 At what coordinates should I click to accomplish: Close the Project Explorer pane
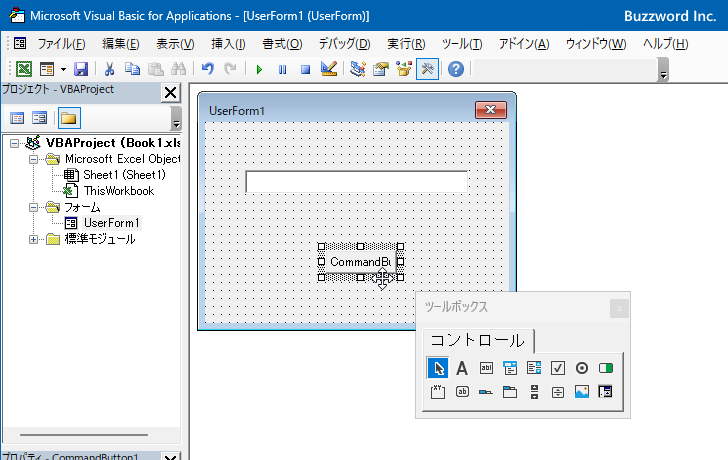coord(170,92)
